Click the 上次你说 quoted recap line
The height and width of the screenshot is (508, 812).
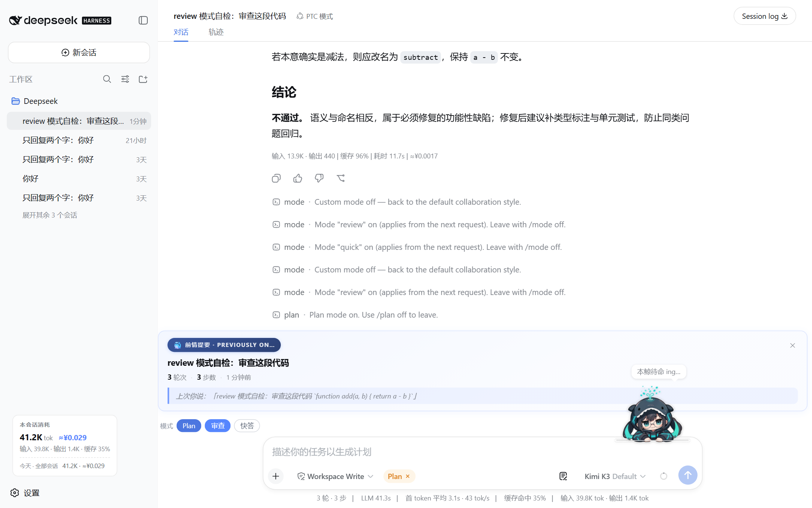(483, 396)
